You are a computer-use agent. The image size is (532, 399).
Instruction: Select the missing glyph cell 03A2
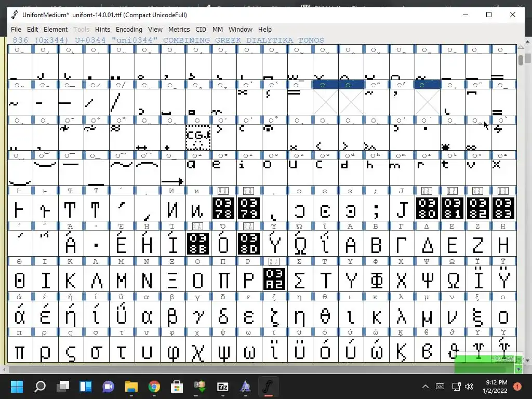(x=274, y=278)
